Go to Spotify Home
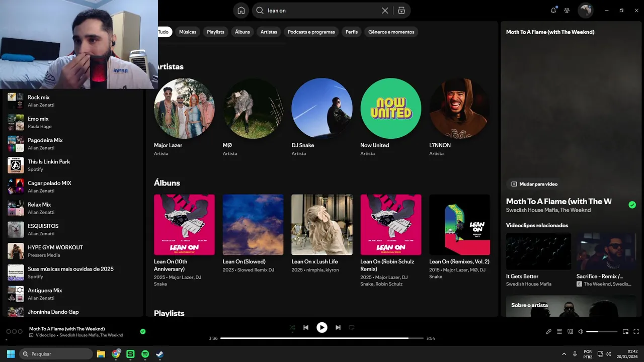This screenshot has height=362, width=644. [x=241, y=11]
